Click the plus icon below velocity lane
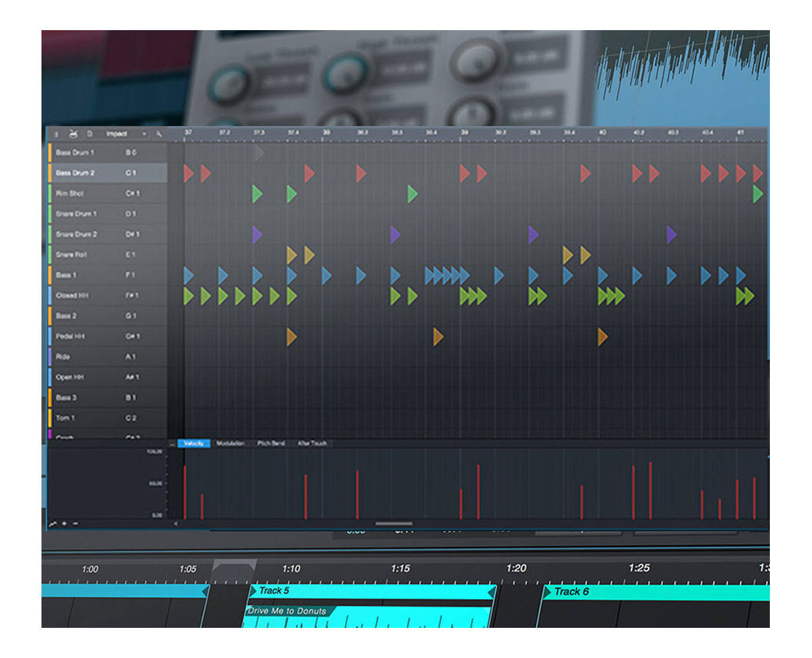 65,524
